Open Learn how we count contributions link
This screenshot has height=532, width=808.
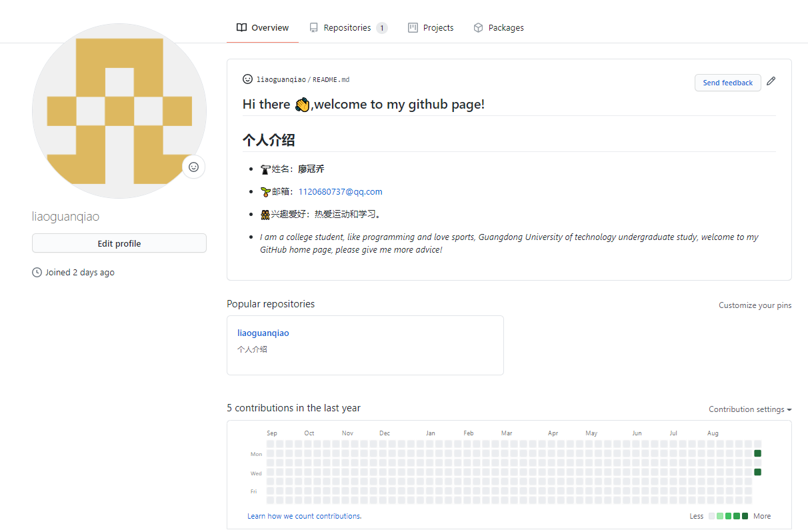[x=305, y=516]
